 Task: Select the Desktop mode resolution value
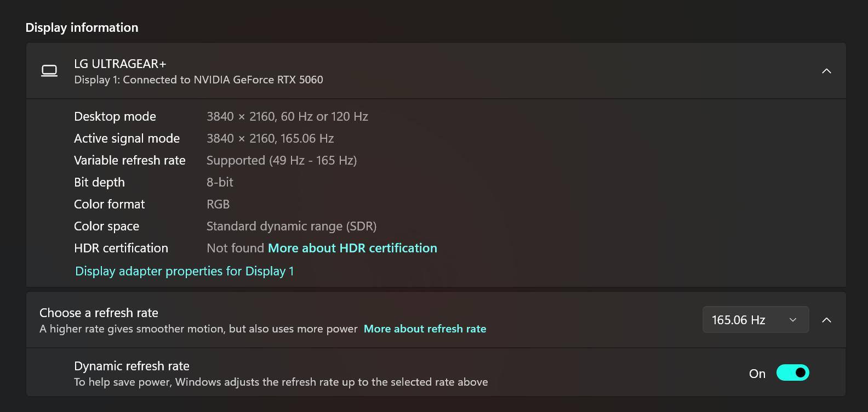[x=287, y=116]
